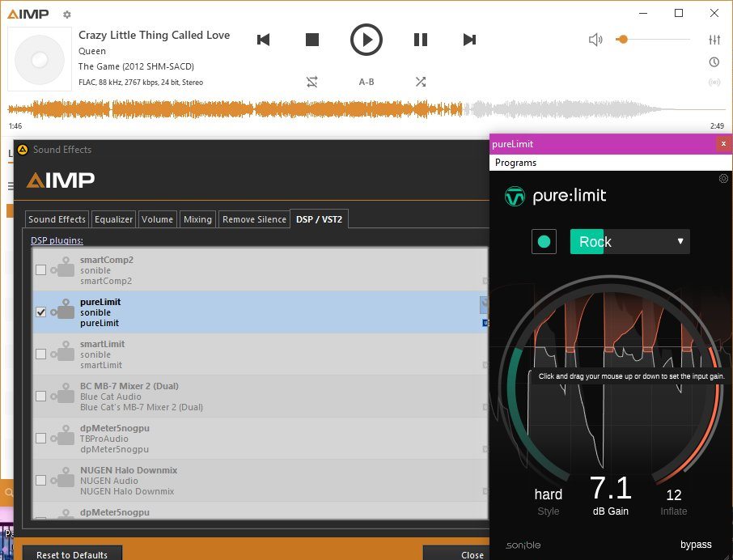Open the Rock profile dropdown
The image size is (733, 560).
pyautogui.click(x=629, y=242)
